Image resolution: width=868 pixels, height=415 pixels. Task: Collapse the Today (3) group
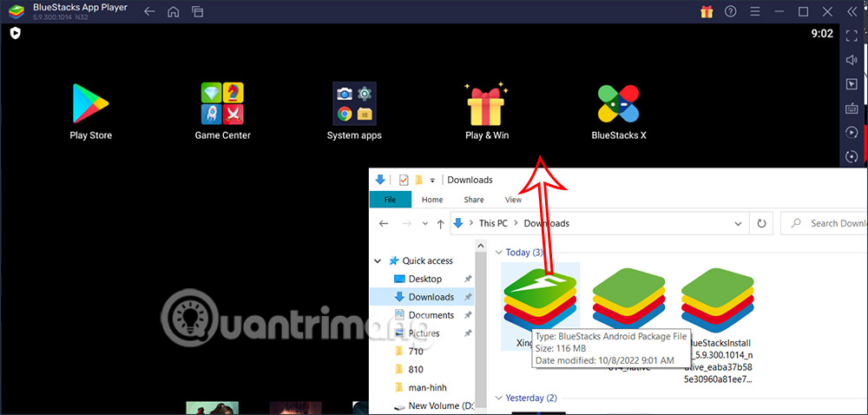coord(498,253)
